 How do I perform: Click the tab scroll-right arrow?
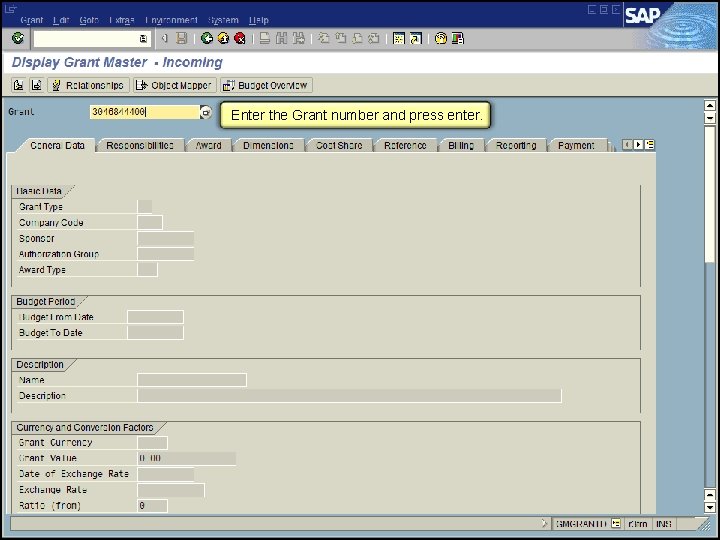tap(638, 145)
